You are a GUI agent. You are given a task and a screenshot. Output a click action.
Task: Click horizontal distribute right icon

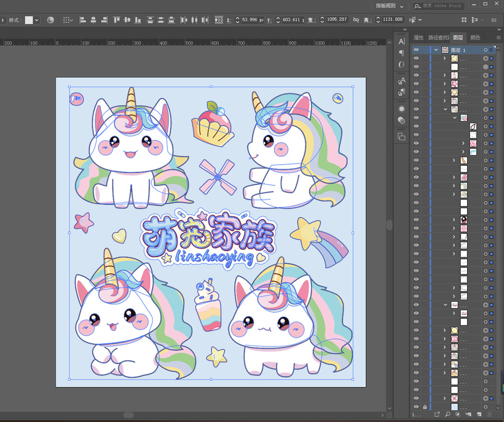tap(205, 20)
